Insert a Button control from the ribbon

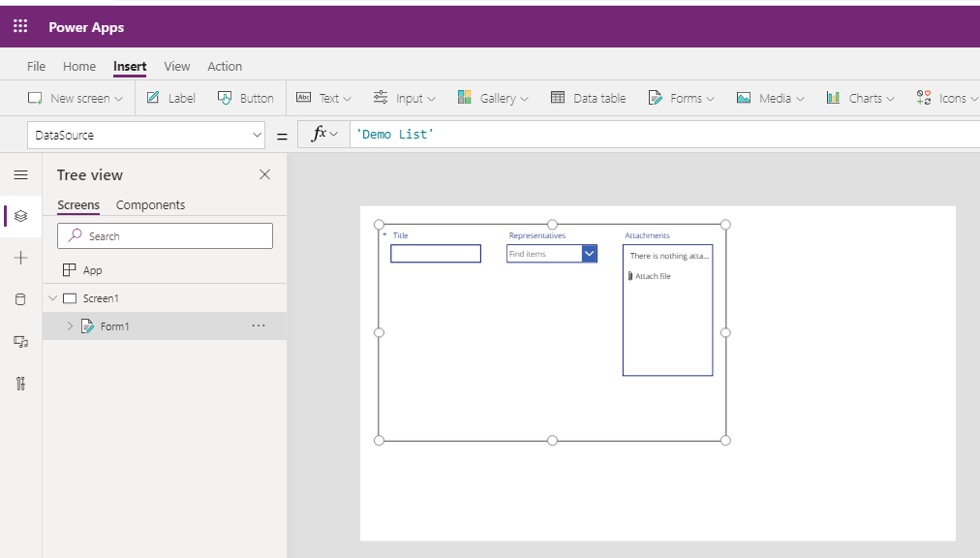pyautogui.click(x=245, y=97)
